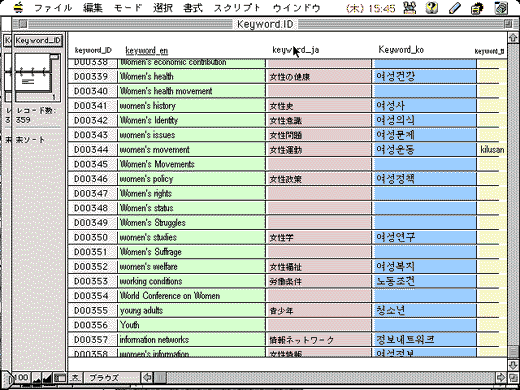The width and height of the screenshot is (520, 390).
Task: Click the "Women's health movement" cell
Action: [191, 91]
